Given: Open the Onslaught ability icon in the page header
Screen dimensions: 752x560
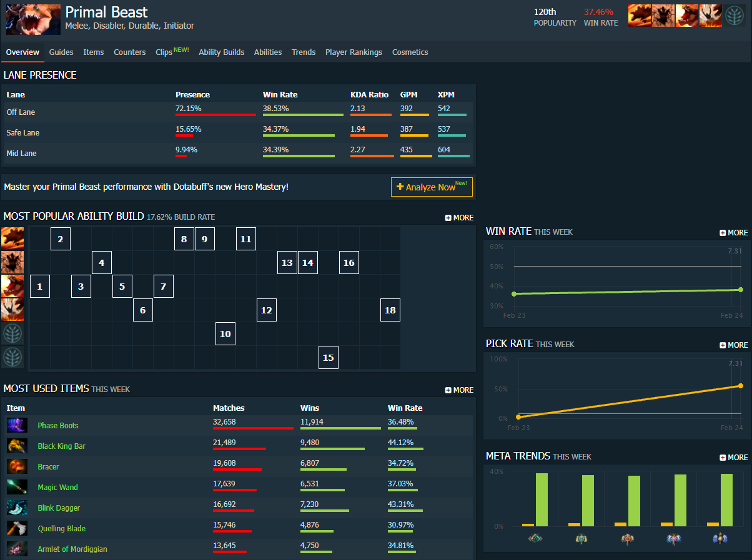Looking at the screenshot, I should pyautogui.click(x=640, y=16).
